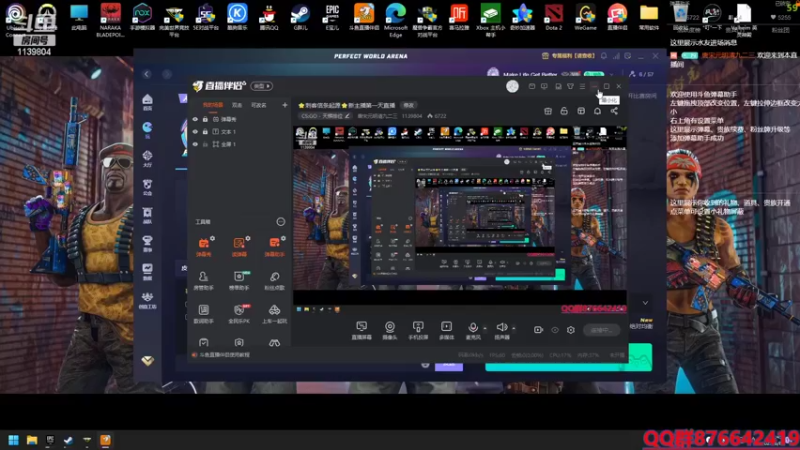Open the 弹幕助手 tool in toolbox

(274, 246)
